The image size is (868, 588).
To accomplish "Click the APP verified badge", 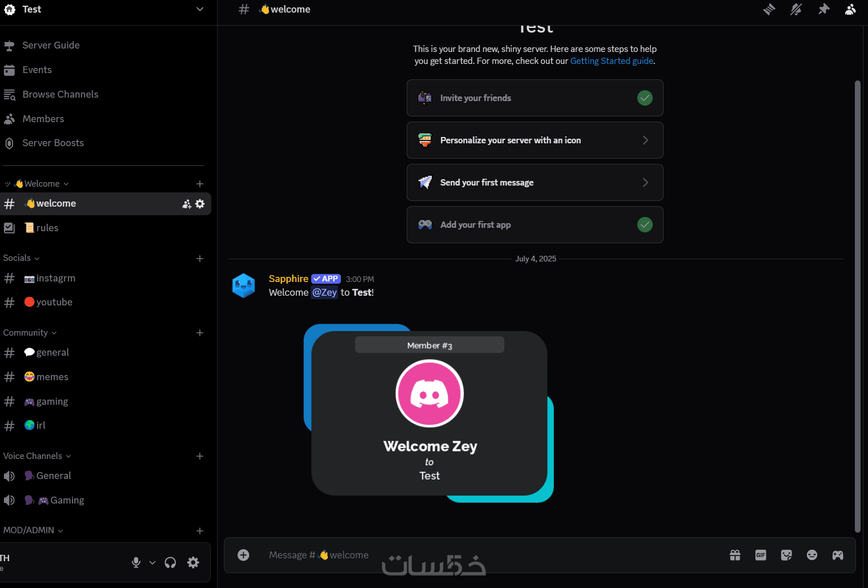I will coord(326,279).
